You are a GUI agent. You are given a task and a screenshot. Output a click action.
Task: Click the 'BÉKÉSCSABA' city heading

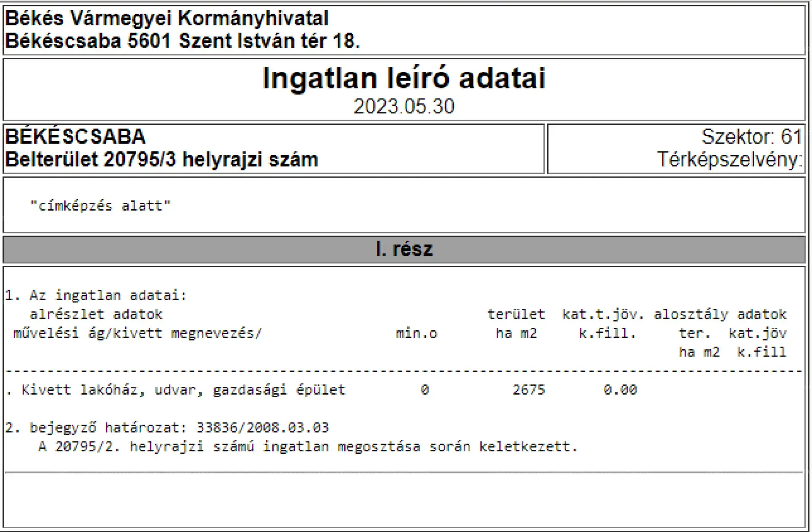(x=75, y=137)
